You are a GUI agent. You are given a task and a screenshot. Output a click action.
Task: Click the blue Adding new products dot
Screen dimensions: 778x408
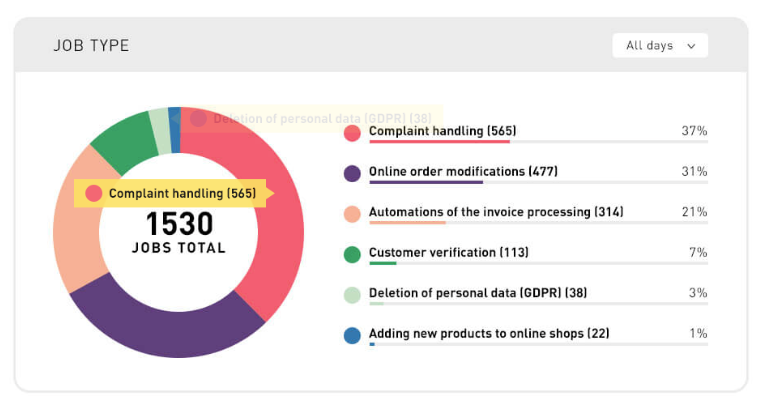pyautogui.click(x=352, y=335)
